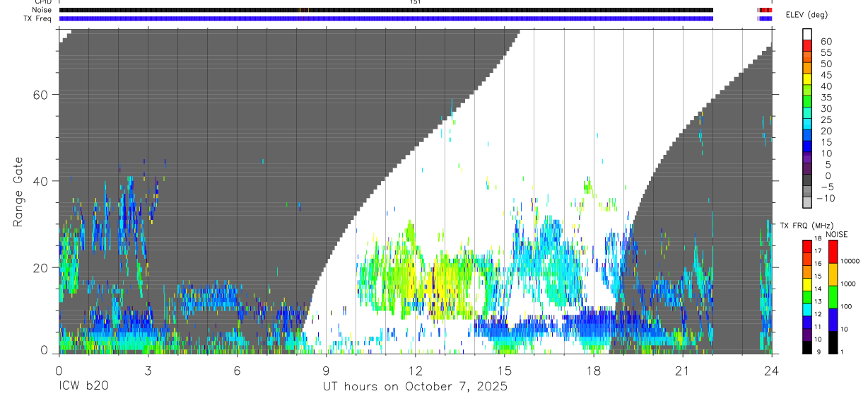This screenshot has height=401, width=868.
Task: Click the yellow segment of ELEV color bar
Action: click(807, 79)
